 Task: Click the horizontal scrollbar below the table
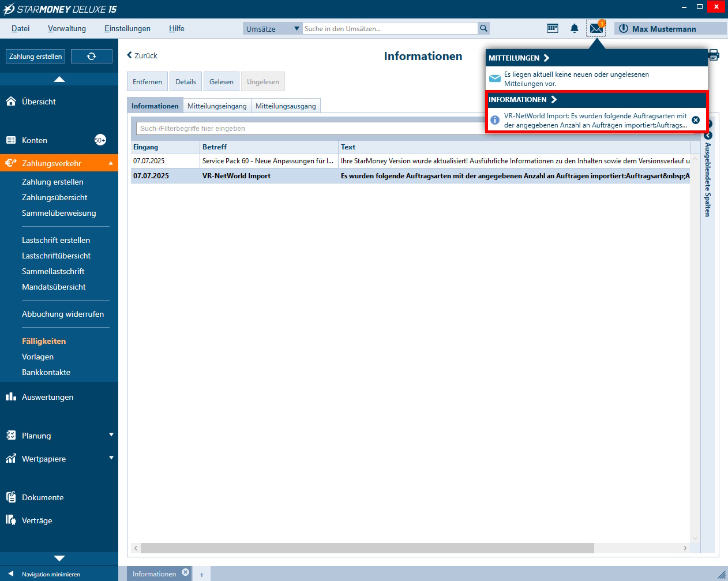tap(367, 548)
